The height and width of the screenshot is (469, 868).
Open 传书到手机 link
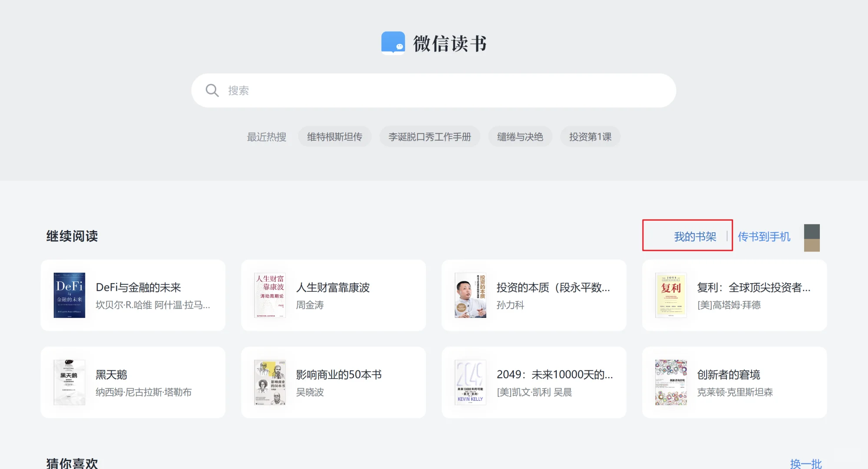click(764, 237)
